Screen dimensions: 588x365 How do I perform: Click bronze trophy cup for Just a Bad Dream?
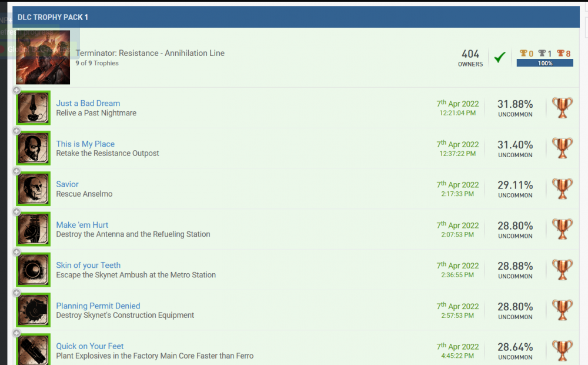562,108
